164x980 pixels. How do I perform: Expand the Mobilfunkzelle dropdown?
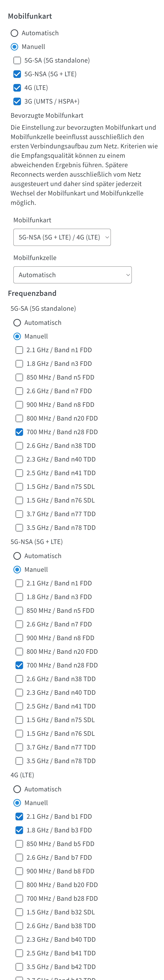coord(72,275)
